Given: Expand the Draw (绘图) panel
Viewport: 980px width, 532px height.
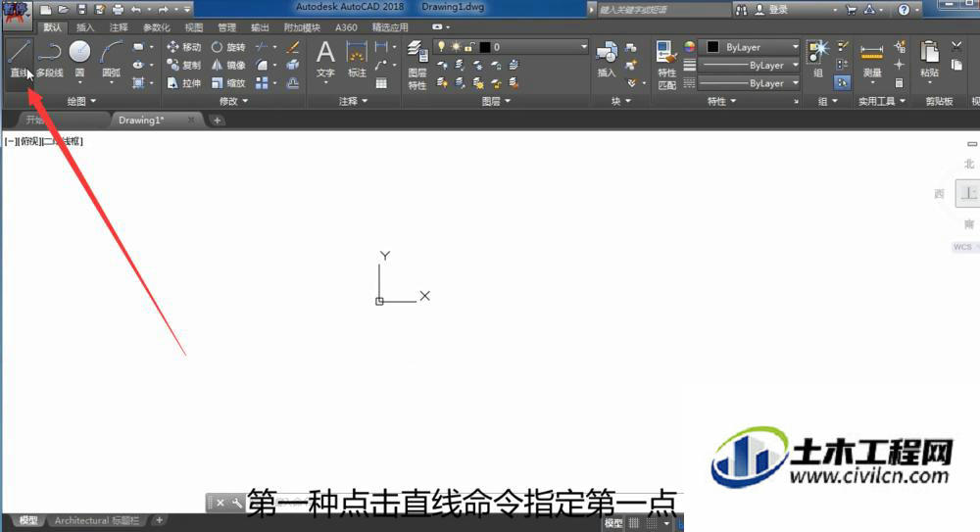Looking at the screenshot, I should click(81, 101).
